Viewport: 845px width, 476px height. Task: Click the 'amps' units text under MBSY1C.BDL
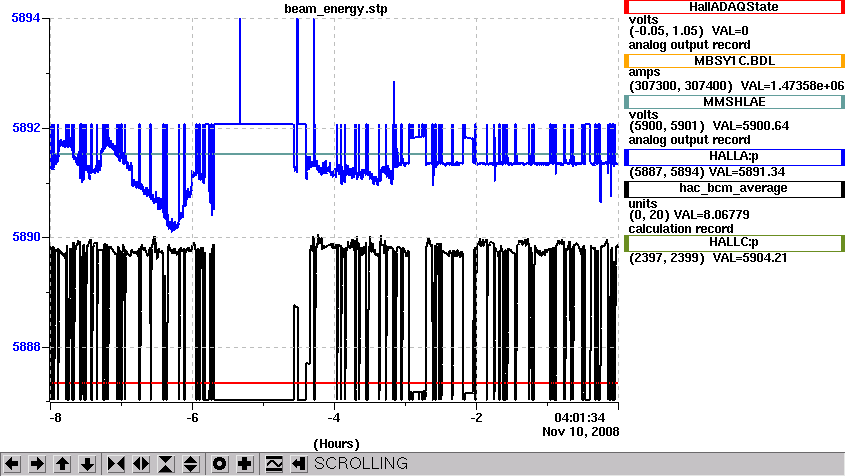click(644, 72)
